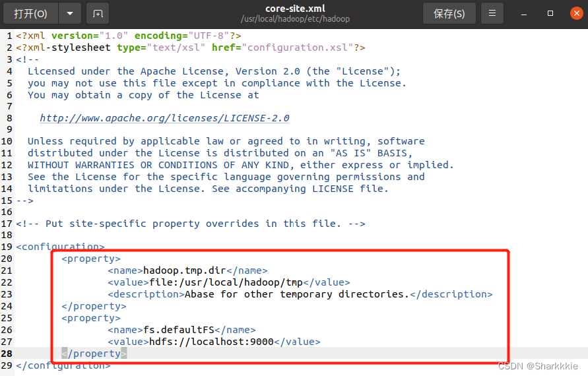Click the <property> tag on line 20
Screen dimensions: 588x376
pyautogui.click(x=91, y=259)
